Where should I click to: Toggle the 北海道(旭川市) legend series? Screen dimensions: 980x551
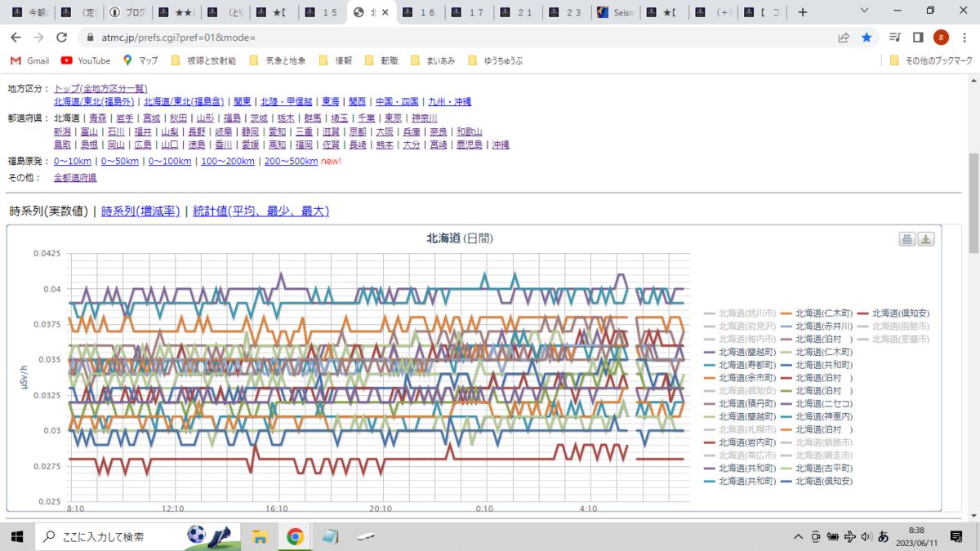[740, 313]
